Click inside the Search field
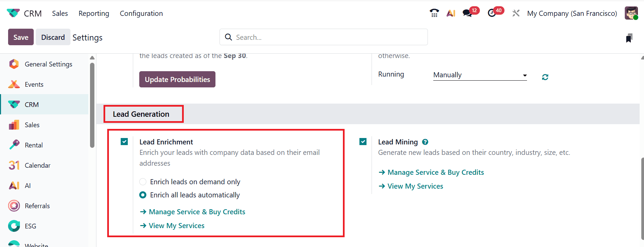Viewport: 644px width, 247px height. click(323, 37)
